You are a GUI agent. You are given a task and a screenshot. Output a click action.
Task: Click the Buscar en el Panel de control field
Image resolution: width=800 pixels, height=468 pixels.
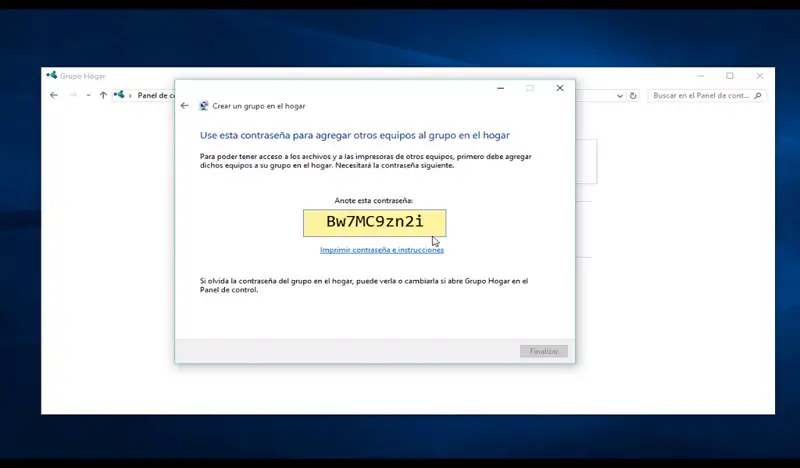tap(707, 95)
